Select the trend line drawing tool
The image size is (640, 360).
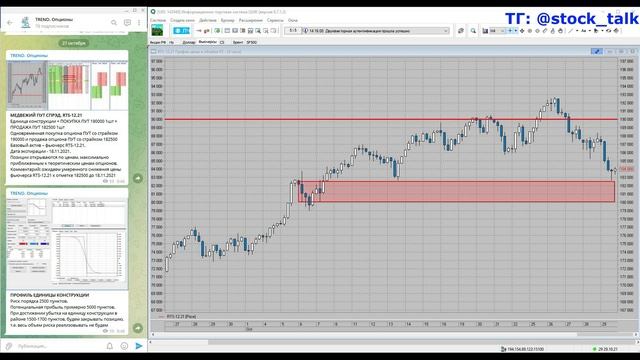(570, 31)
